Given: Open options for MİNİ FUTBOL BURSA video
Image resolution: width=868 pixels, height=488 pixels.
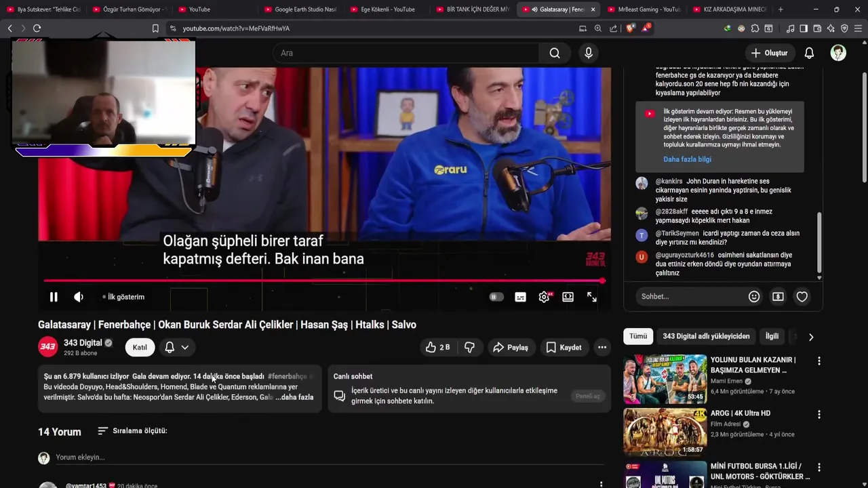Looking at the screenshot, I should pyautogui.click(x=818, y=467).
